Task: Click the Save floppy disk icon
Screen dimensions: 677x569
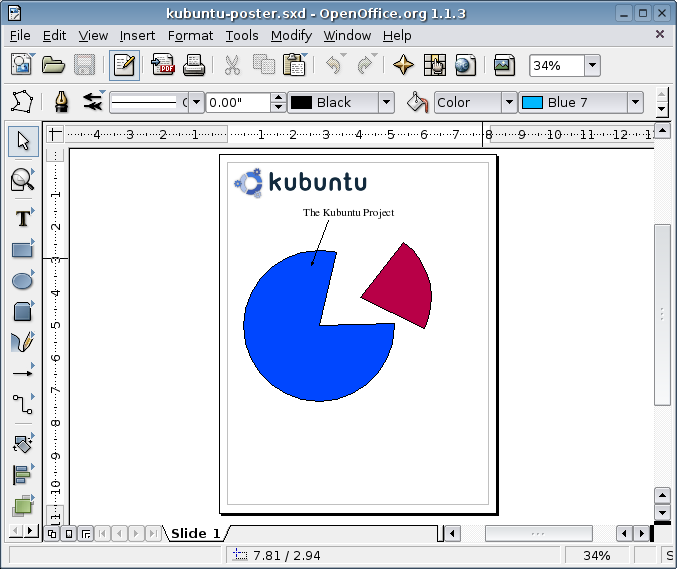Action: point(85,65)
